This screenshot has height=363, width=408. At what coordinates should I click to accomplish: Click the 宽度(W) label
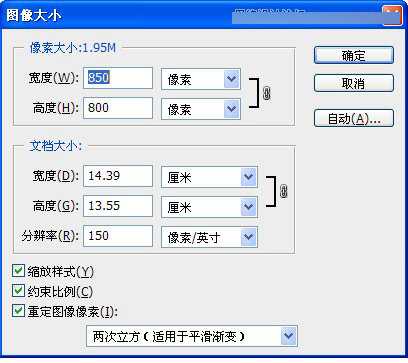coord(54,78)
